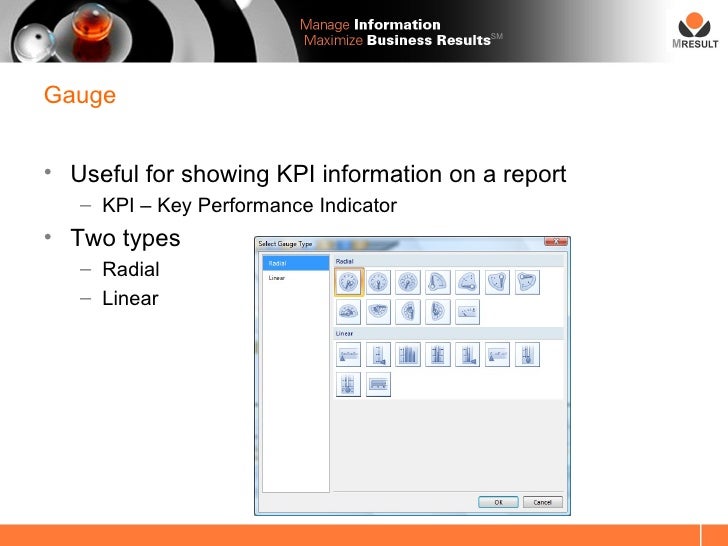Click the Radial section header above the gauges
This screenshot has width=728, height=546.
click(x=448, y=261)
